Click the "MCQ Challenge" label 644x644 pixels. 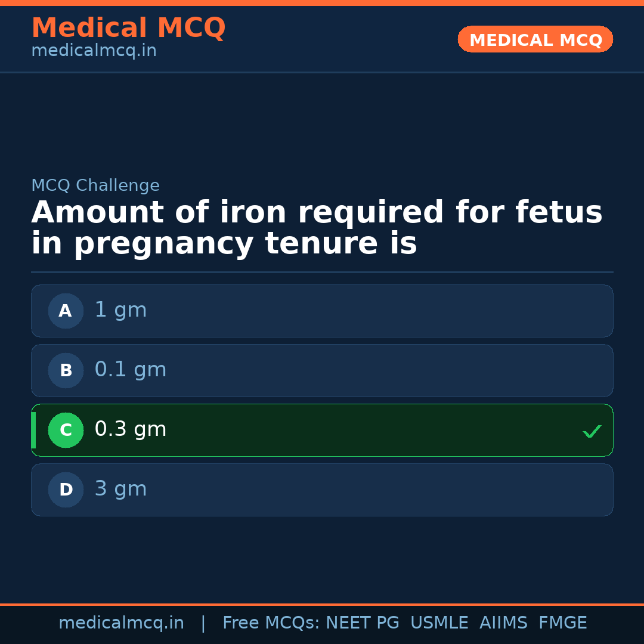(95, 185)
